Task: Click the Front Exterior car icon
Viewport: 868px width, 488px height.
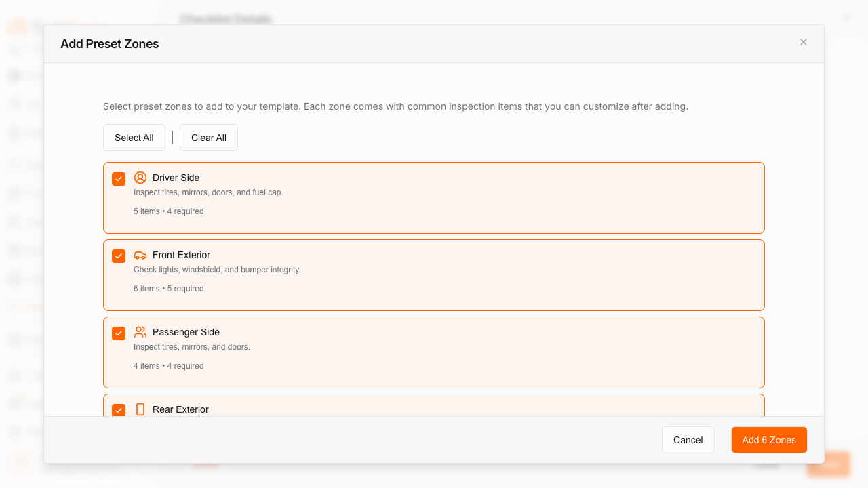Action: [140, 255]
